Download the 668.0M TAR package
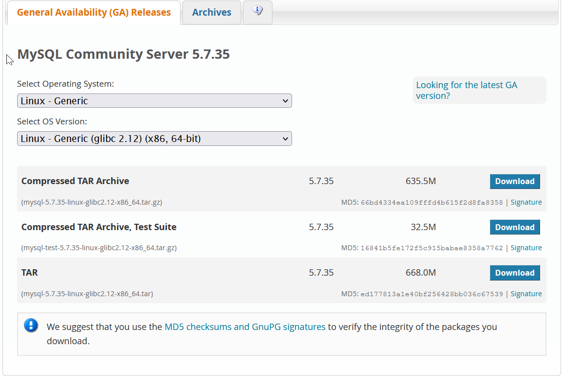The width and height of the screenshot is (588, 376). (x=515, y=273)
